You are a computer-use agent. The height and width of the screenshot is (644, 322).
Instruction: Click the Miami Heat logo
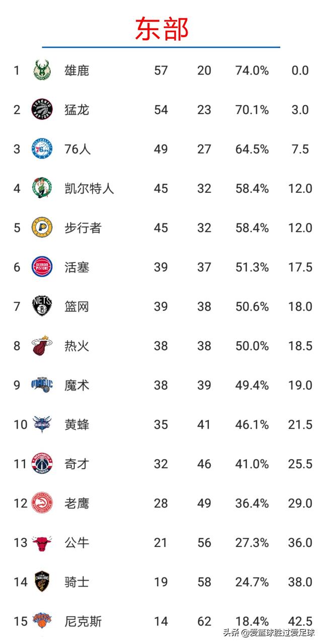coord(42,346)
